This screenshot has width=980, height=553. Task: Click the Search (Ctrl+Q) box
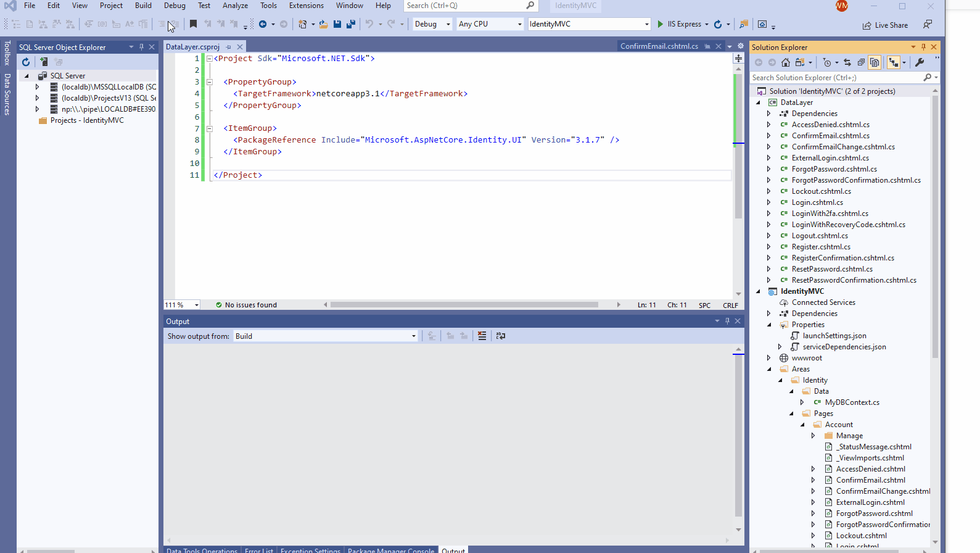click(471, 6)
